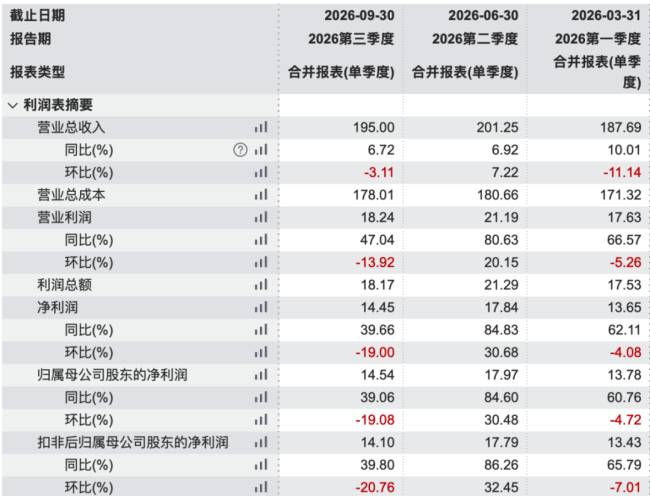Select the 60.76 growth cell
Screen dimensions: 650x496
pos(624,397)
